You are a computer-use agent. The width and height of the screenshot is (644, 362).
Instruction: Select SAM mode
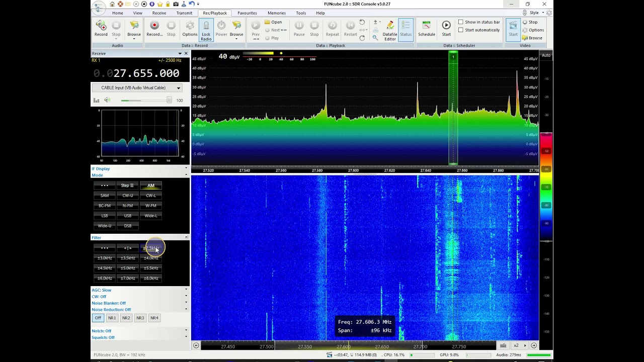[105, 196]
